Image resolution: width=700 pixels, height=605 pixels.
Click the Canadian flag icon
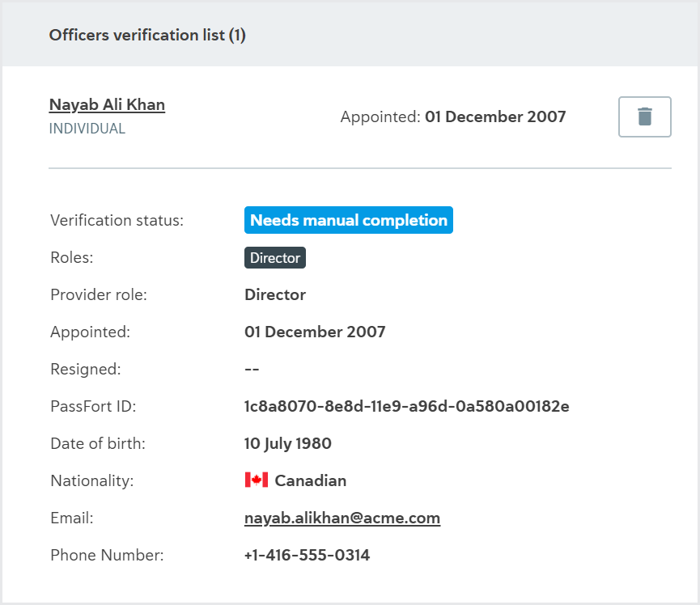point(257,480)
